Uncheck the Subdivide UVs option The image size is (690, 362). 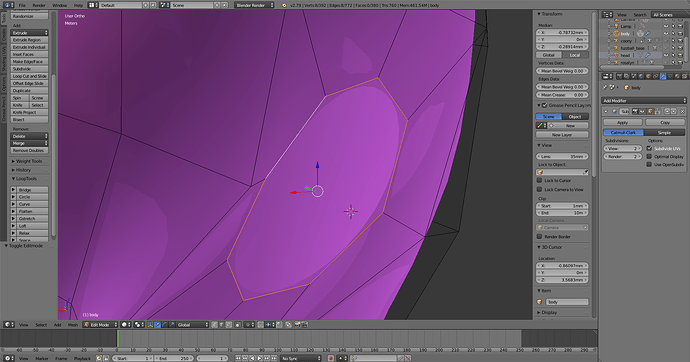[x=649, y=148]
